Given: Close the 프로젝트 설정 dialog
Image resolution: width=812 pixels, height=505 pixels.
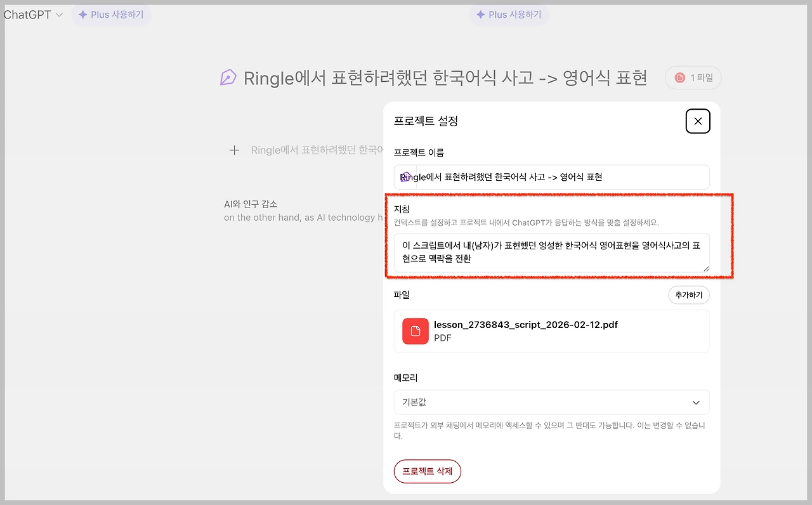Looking at the screenshot, I should (x=698, y=121).
